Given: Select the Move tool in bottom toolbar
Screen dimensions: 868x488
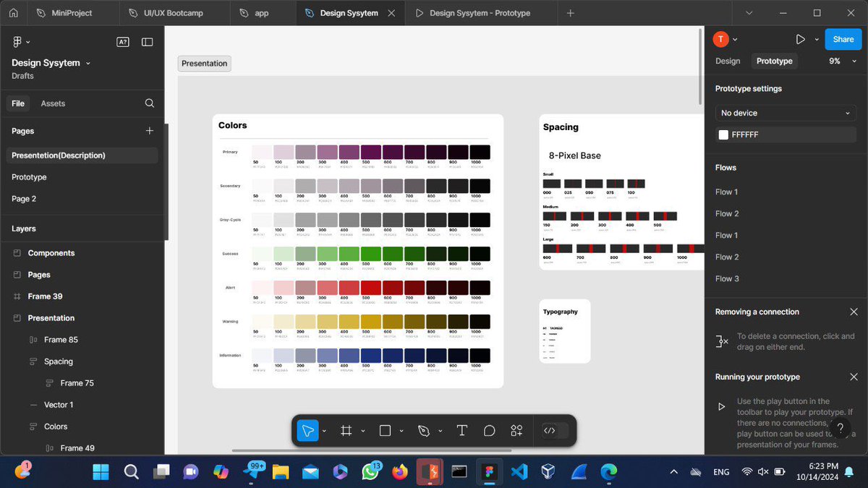Looking at the screenshot, I should (x=307, y=431).
